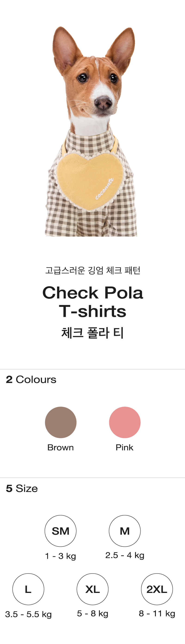Viewport: 185px width, 644px height.
Task: Click the SM size circle
Action: point(61,531)
